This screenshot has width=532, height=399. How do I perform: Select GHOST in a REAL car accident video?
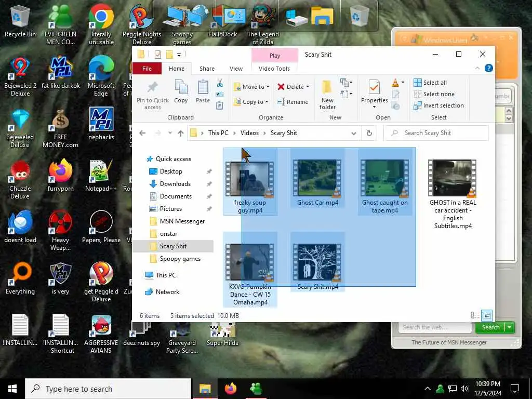point(453,194)
